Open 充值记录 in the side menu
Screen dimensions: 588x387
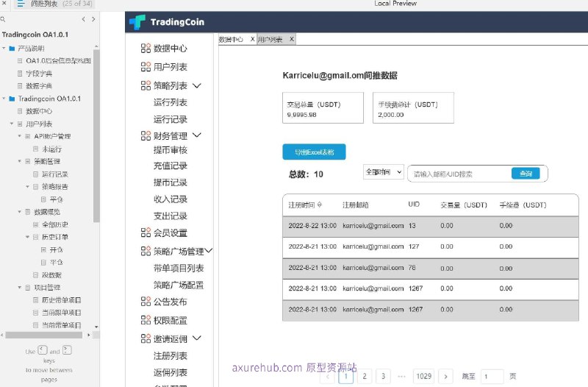pos(171,166)
